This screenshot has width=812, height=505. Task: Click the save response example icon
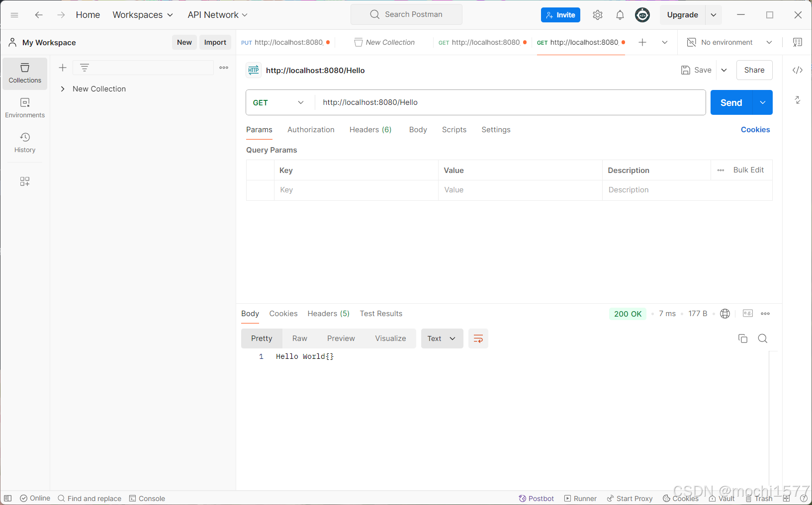(x=748, y=313)
